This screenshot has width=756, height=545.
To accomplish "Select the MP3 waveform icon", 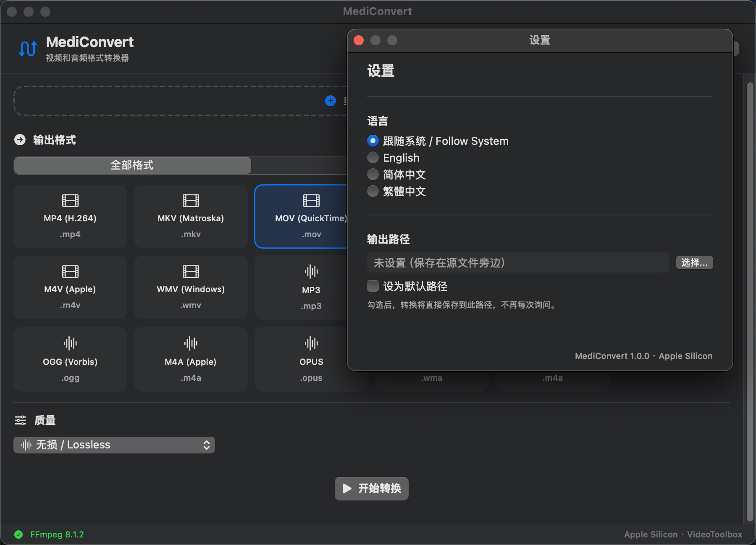I will pyautogui.click(x=311, y=272).
